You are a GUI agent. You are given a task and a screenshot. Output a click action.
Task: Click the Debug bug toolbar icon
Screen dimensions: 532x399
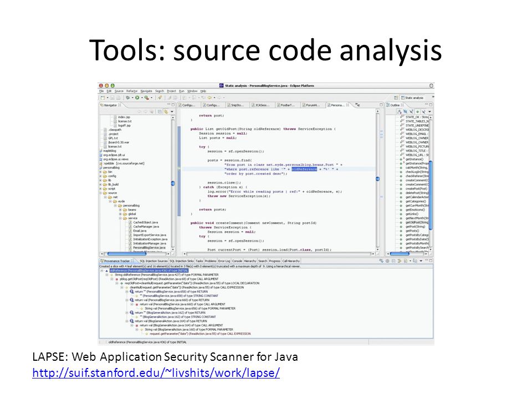tap(127, 98)
